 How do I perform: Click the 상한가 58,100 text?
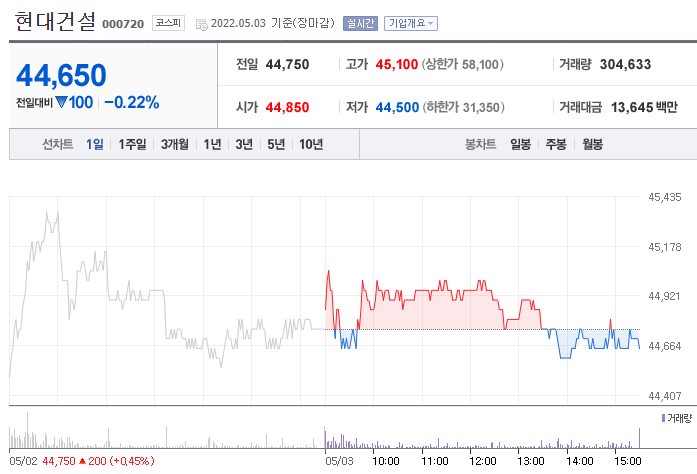tap(462, 64)
